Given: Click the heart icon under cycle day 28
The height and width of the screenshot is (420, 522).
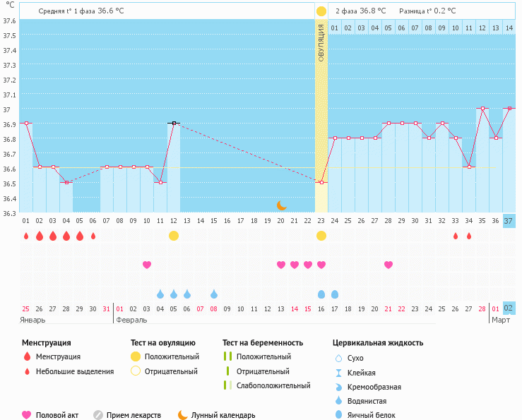Looking at the screenshot, I should (x=388, y=265).
